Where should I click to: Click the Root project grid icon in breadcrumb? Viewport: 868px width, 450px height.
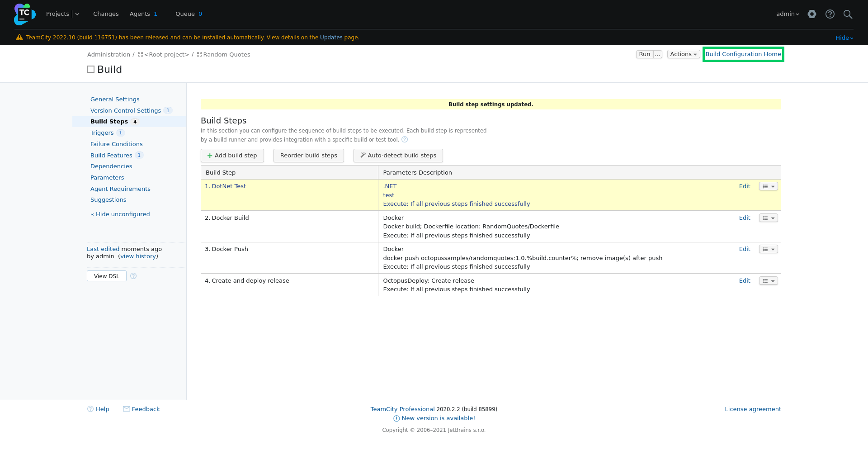pyautogui.click(x=141, y=54)
